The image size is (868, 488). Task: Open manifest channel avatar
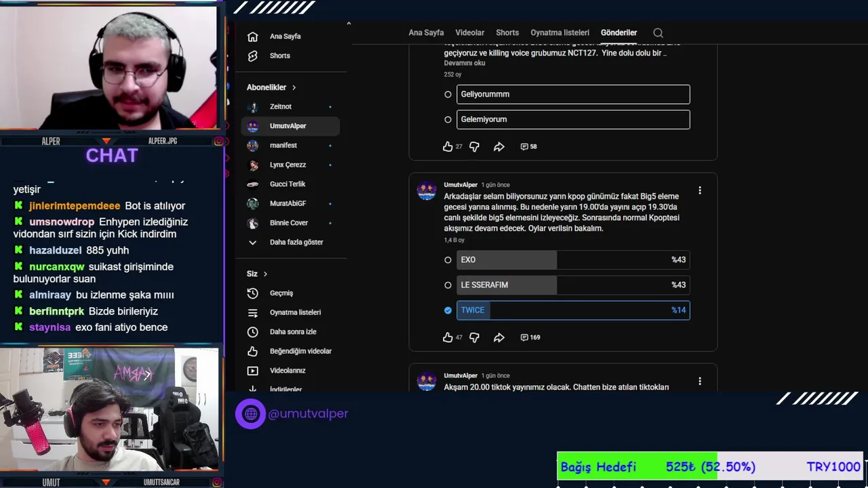click(x=253, y=145)
